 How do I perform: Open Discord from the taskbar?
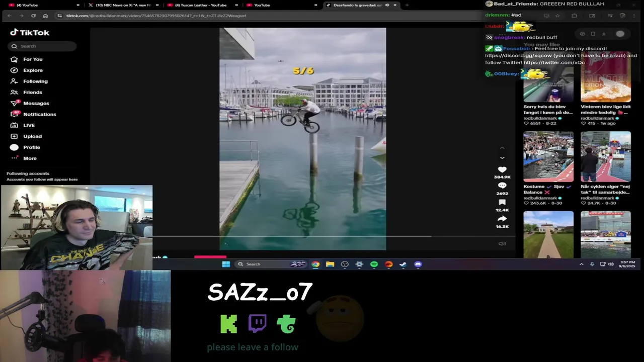418,264
